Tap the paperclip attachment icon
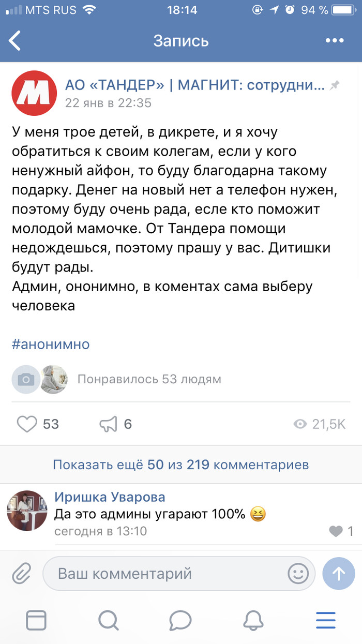 21,573
